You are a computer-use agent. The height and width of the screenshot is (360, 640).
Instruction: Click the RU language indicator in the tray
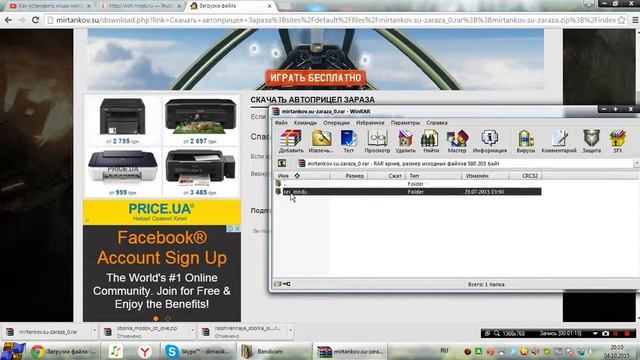click(x=444, y=351)
